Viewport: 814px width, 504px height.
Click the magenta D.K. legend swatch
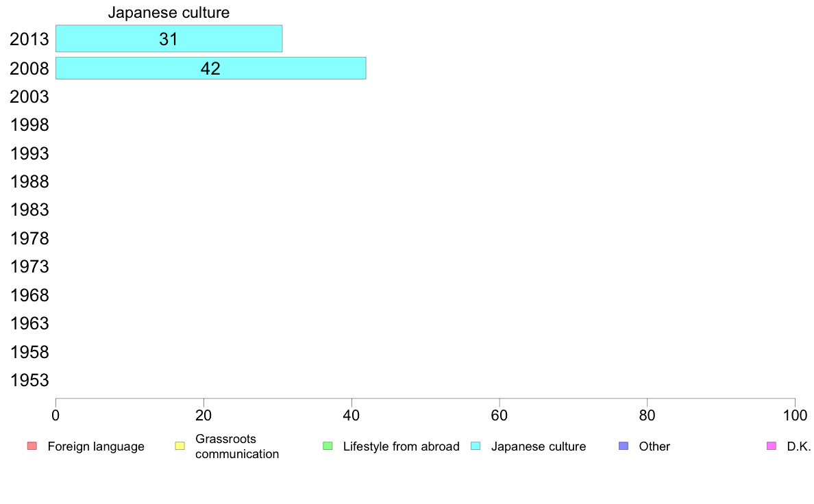(x=772, y=446)
